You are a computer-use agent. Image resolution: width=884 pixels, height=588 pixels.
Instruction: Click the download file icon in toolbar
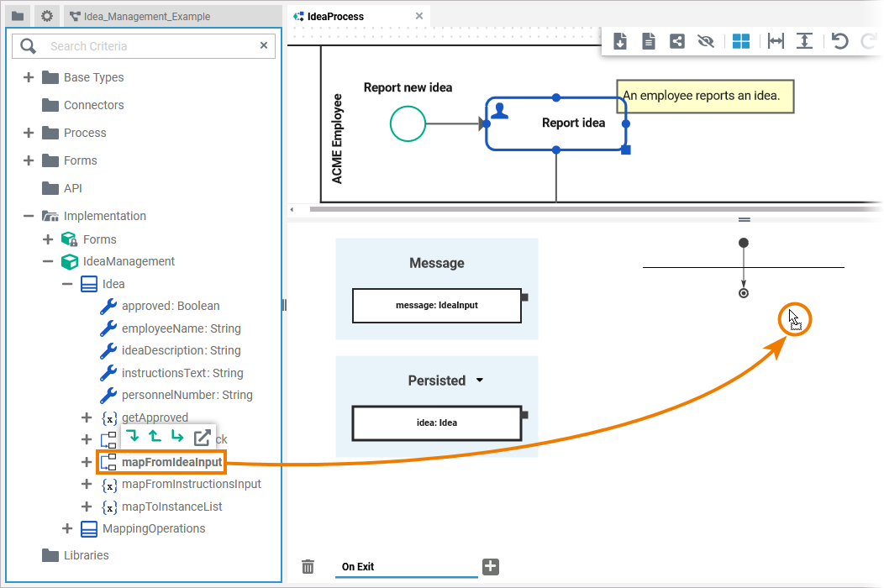coord(620,41)
